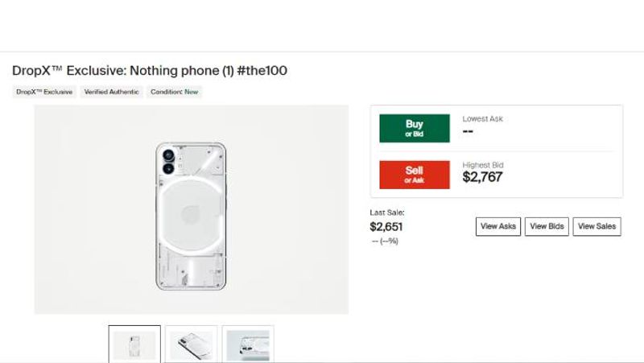The width and height of the screenshot is (644, 363).
Task: Click the Nothing phone (1) #the100 title
Action: point(150,71)
